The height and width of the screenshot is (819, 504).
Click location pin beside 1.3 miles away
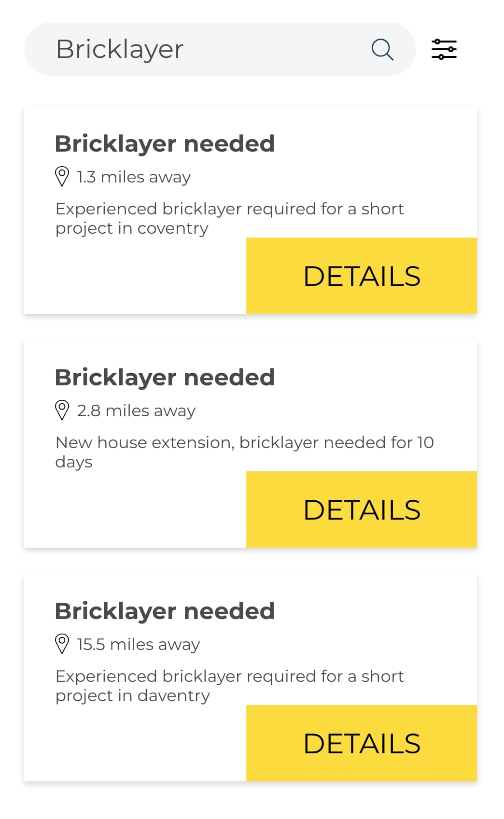[x=62, y=176]
